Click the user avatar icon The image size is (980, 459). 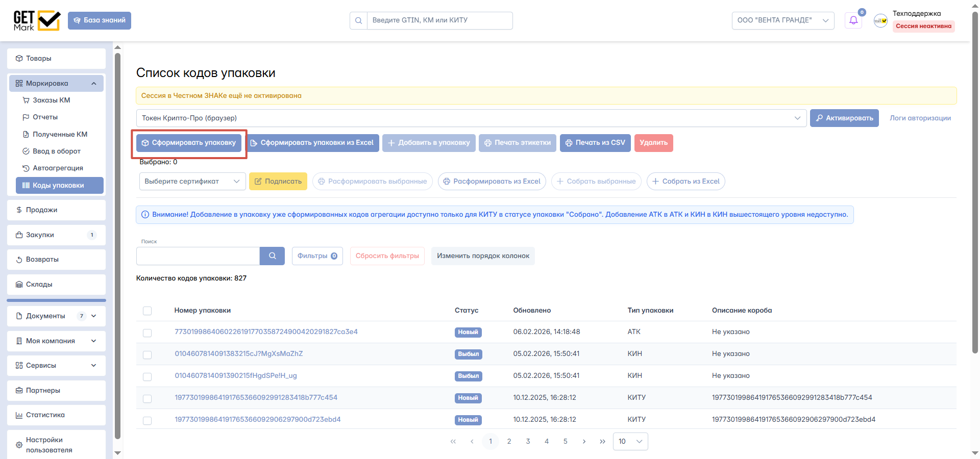coord(880,20)
